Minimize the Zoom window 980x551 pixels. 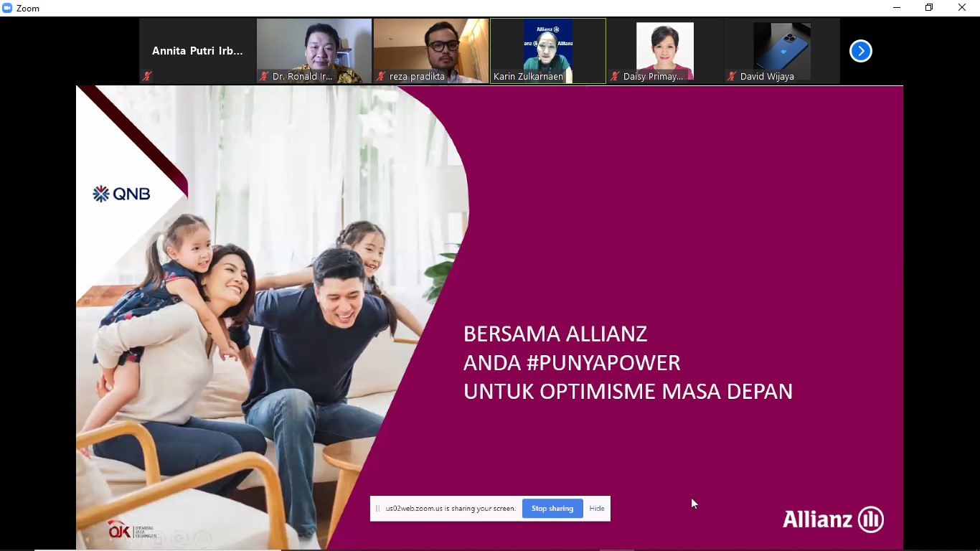[897, 8]
